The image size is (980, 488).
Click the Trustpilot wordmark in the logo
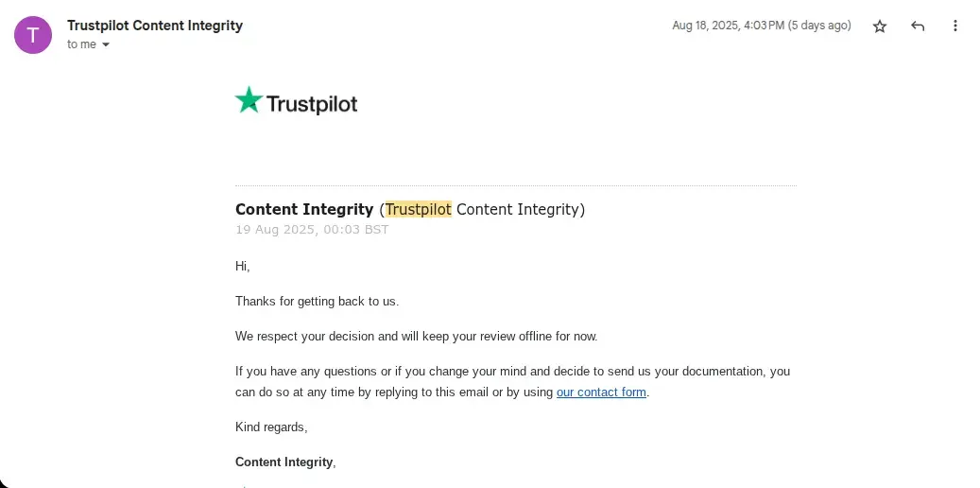pyautogui.click(x=312, y=104)
